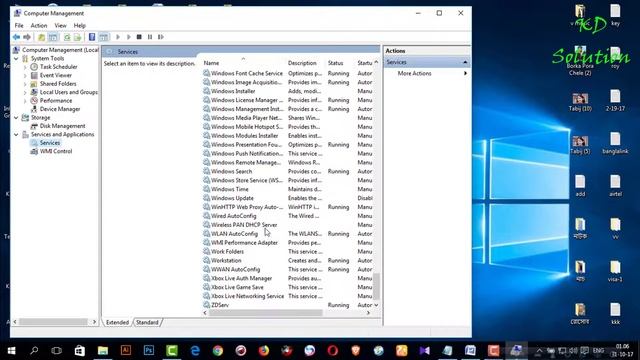Select Services in the console tree
Screen dimensions: 640x360
[x=50, y=143]
